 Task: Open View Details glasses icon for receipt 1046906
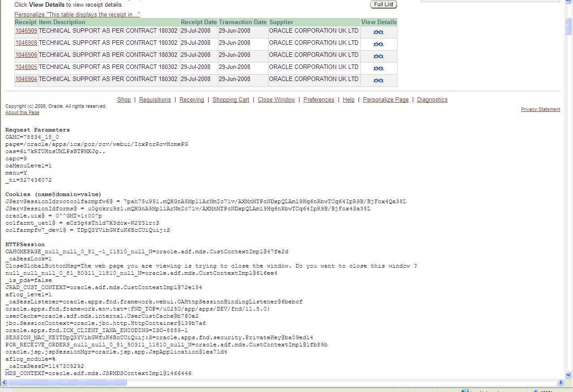(x=378, y=56)
